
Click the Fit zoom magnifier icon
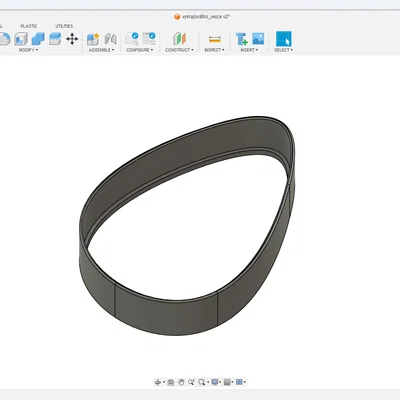click(201, 382)
